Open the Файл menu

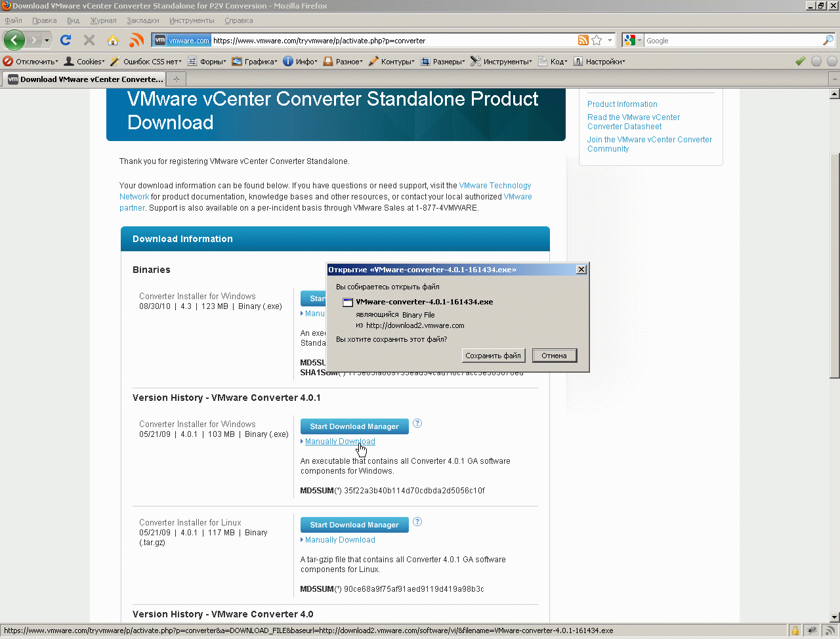(x=13, y=20)
